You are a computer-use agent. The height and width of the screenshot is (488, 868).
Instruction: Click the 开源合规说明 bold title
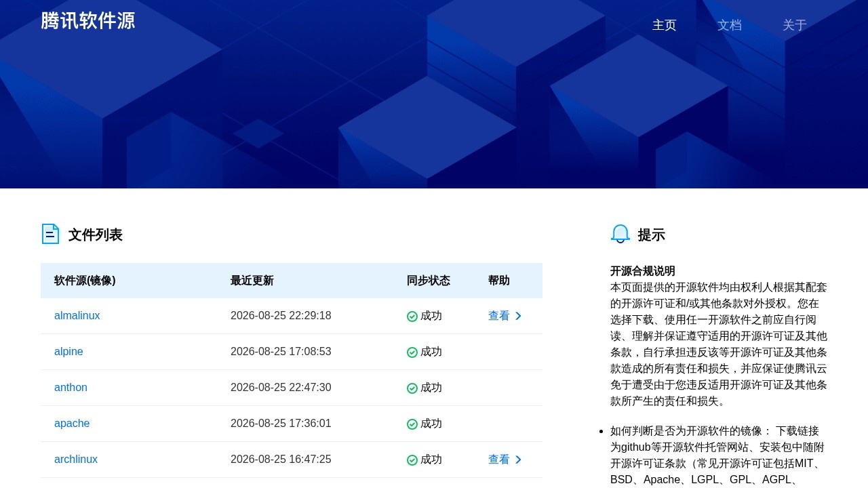pos(643,271)
